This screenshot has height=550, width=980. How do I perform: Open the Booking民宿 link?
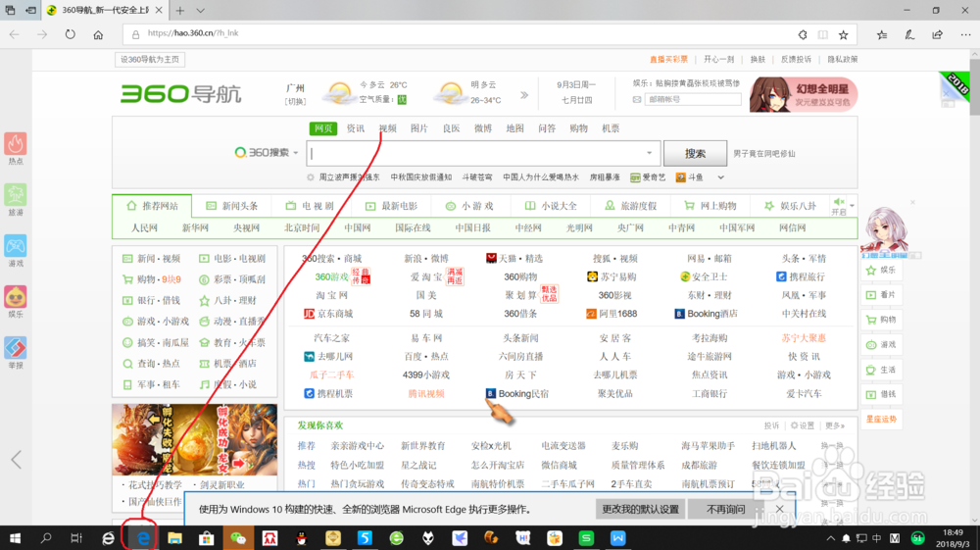pyautogui.click(x=517, y=394)
